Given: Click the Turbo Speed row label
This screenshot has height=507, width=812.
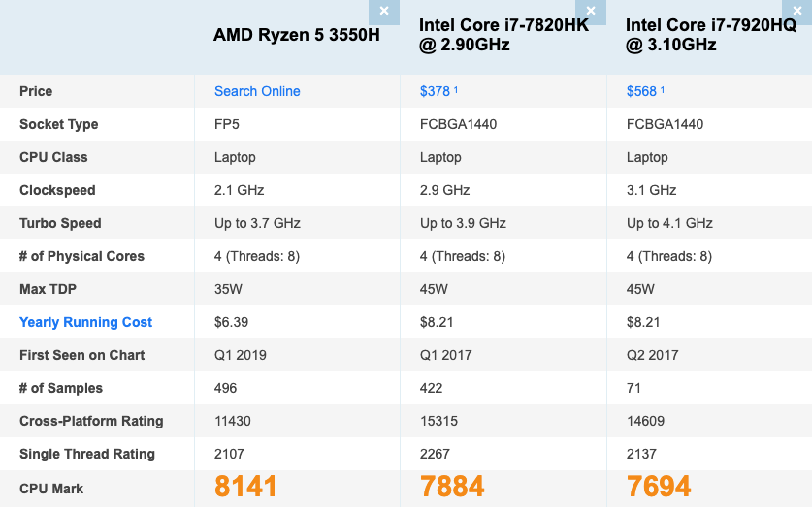Looking at the screenshot, I should (x=60, y=223).
